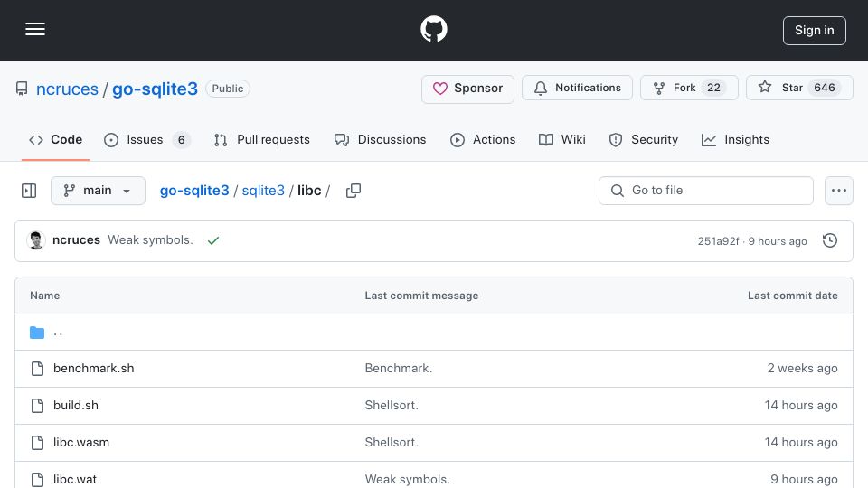This screenshot has width=868, height=488.
Task: View the star count 646
Action: point(825,88)
